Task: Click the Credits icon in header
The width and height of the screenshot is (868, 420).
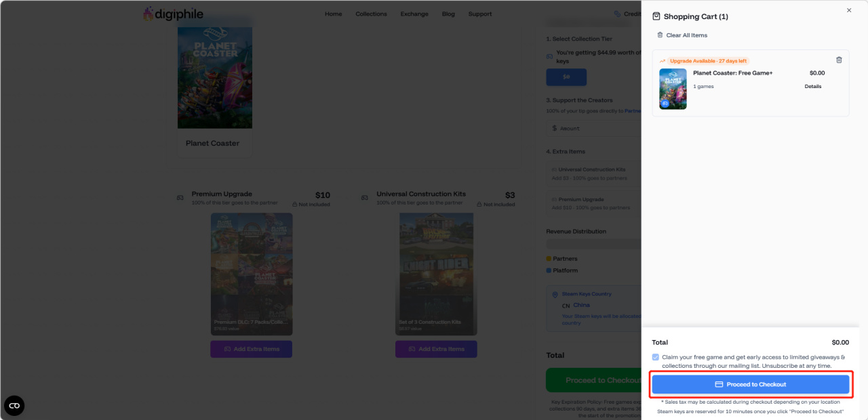Action: coord(617,14)
